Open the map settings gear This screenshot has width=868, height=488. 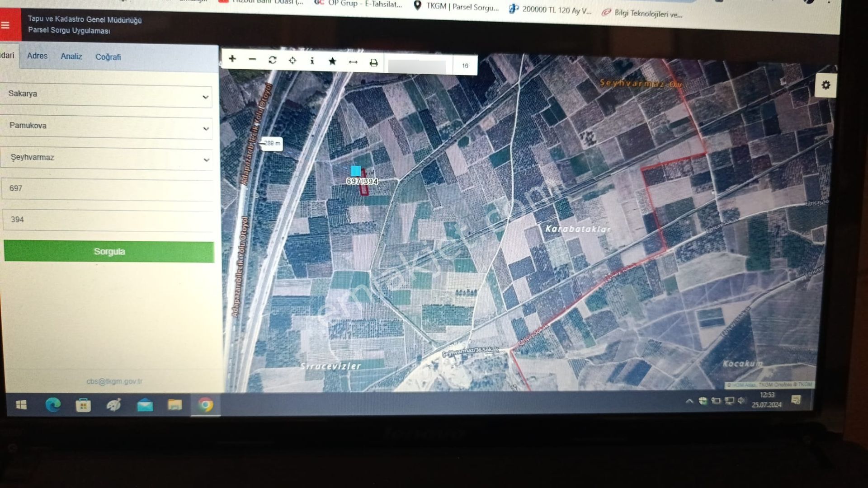[x=826, y=85]
